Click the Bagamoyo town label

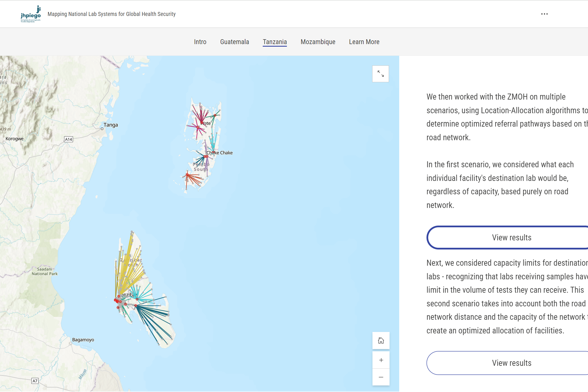pyautogui.click(x=83, y=340)
